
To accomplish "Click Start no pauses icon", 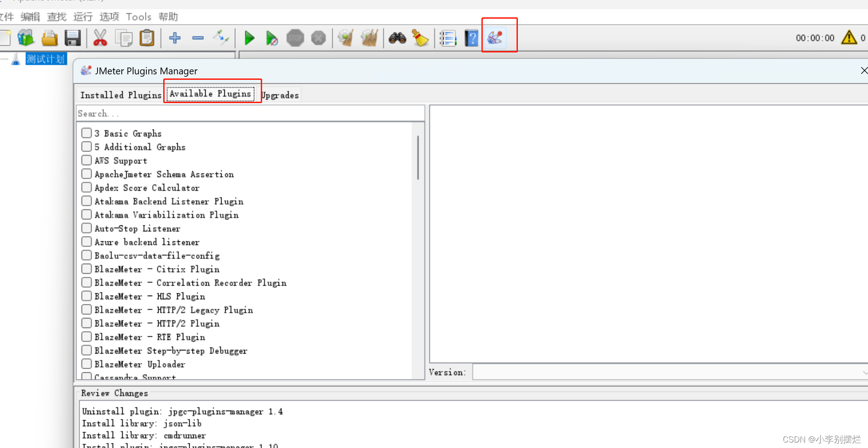I will [x=272, y=38].
